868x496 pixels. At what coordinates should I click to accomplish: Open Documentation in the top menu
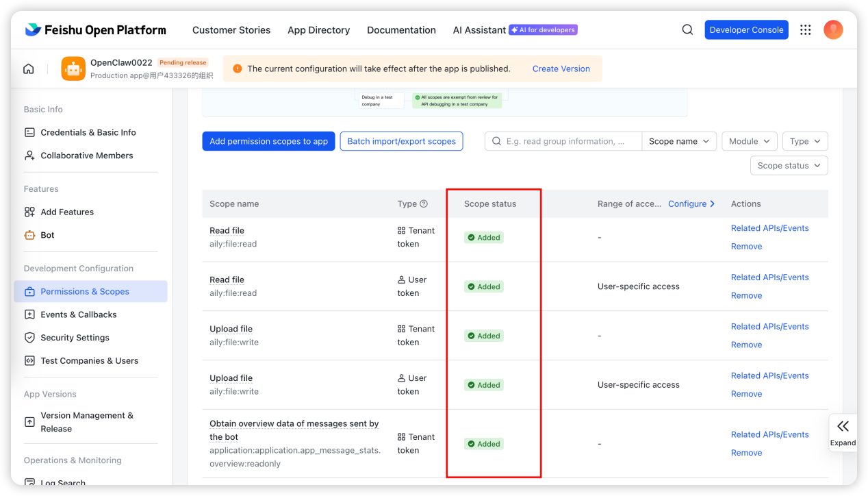[x=401, y=30]
